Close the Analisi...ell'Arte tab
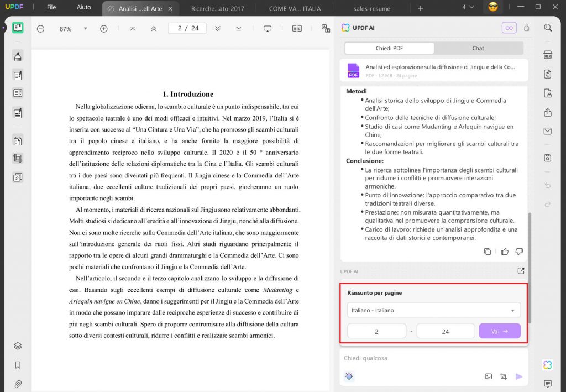566x392 pixels. point(170,8)
